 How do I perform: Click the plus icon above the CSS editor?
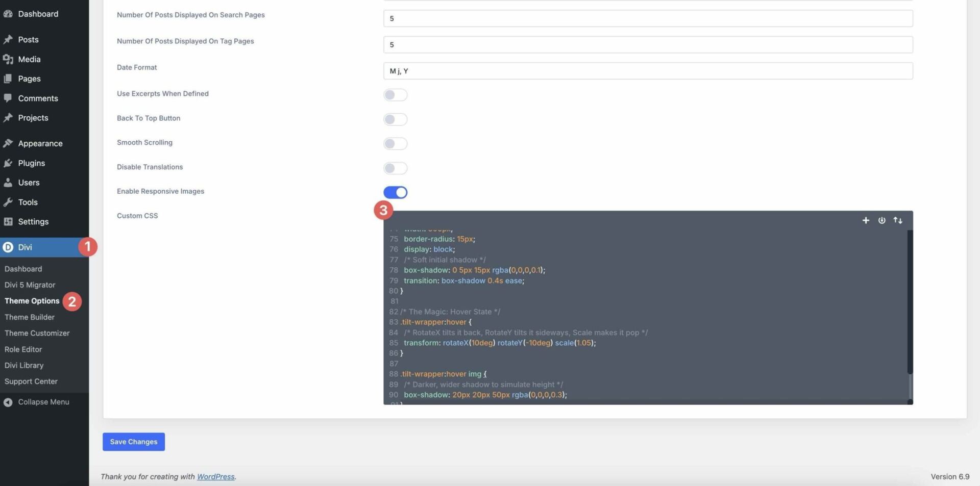coord(866,220)
